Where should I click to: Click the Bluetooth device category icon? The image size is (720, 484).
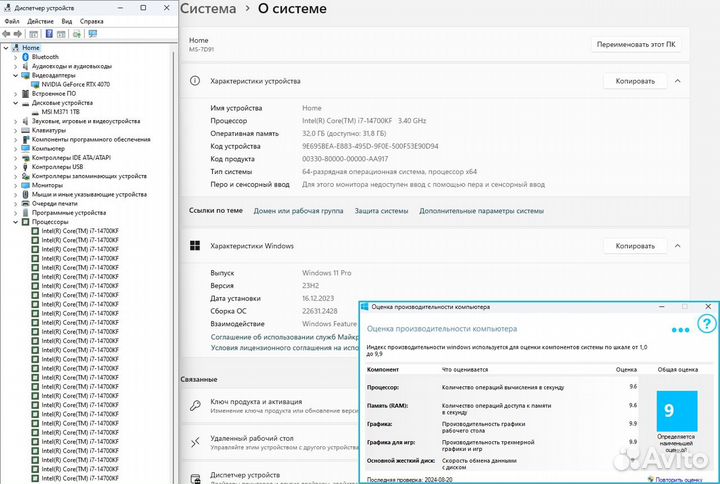pos(25,57)
